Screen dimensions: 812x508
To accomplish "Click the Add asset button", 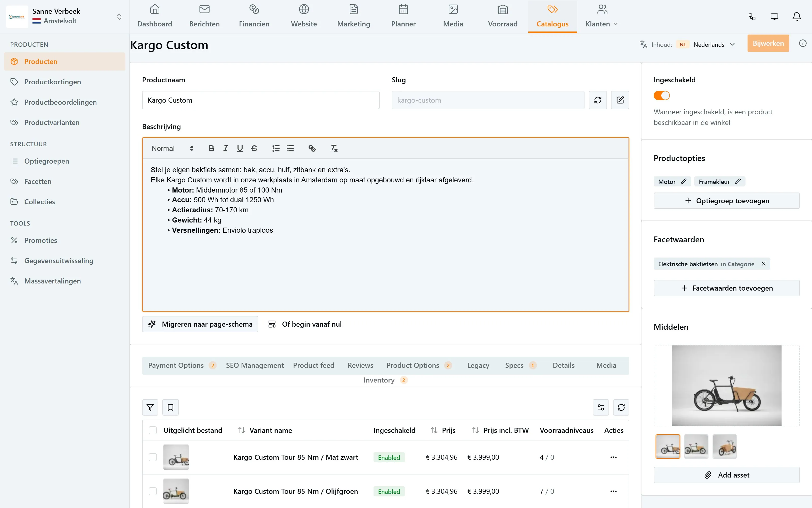I will coord(726,475).
